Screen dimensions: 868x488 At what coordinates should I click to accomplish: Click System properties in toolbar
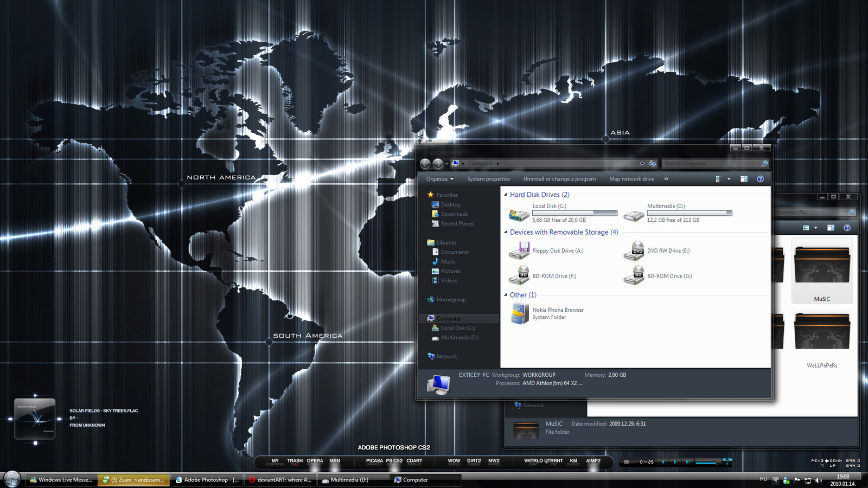[489, 179]
